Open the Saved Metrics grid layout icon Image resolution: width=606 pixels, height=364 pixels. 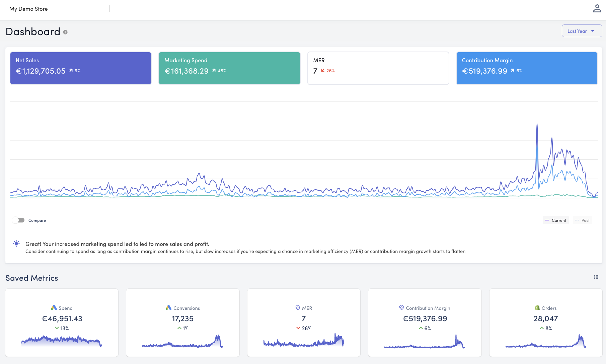tap(596, 277)
